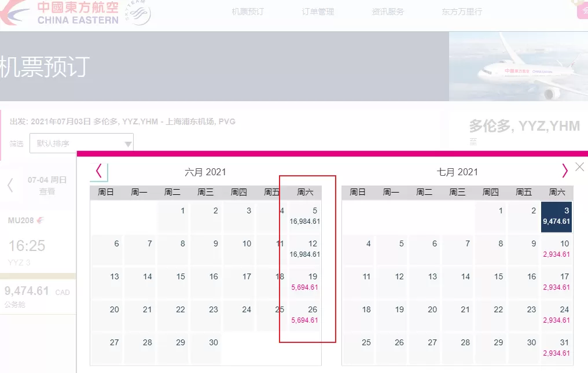The width and height of the screenshot is (588, 373).
Task: Choose July 31 priced 2,934.61
Action: 557,348
